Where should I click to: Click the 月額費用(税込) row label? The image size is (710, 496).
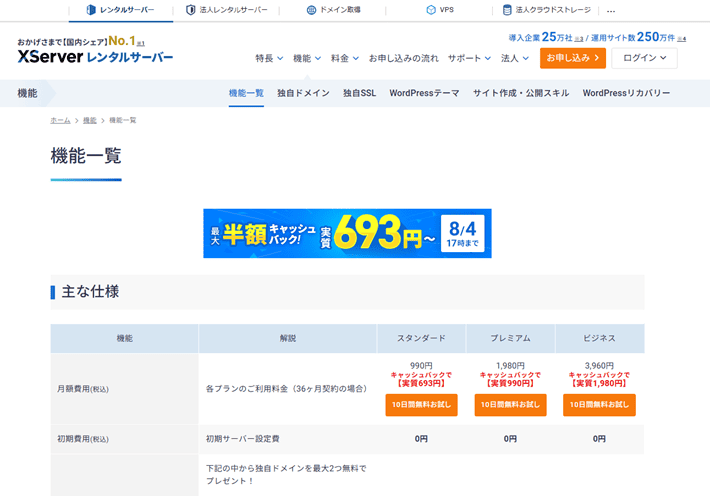click(83, 389)
